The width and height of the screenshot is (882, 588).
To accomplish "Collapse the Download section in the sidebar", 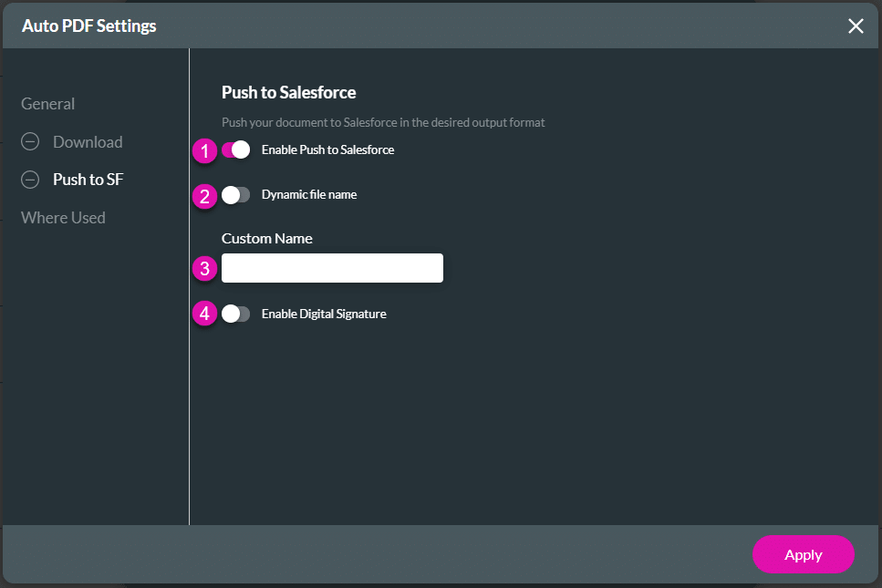I will pyautogui.click(x=28, y=141).
